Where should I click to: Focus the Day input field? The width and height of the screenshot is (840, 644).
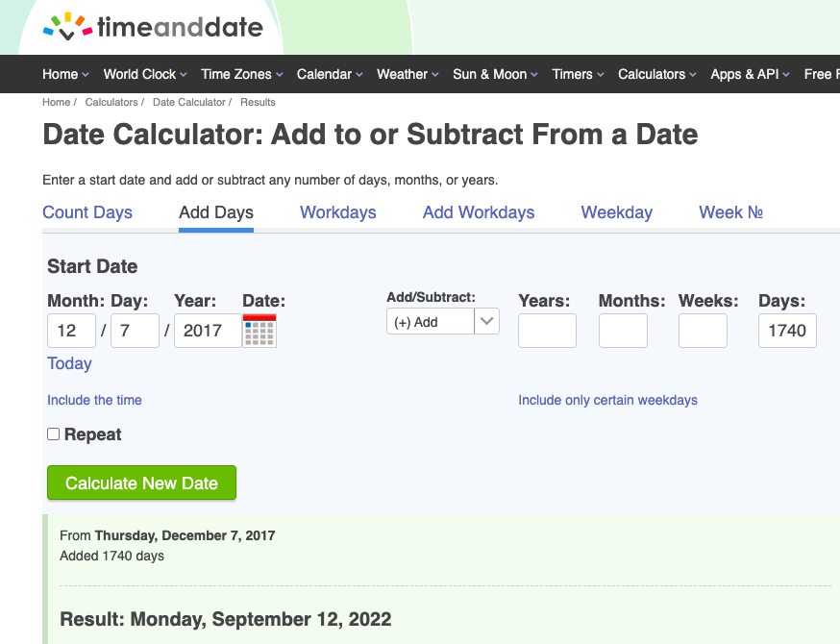(x=135, y=331)
